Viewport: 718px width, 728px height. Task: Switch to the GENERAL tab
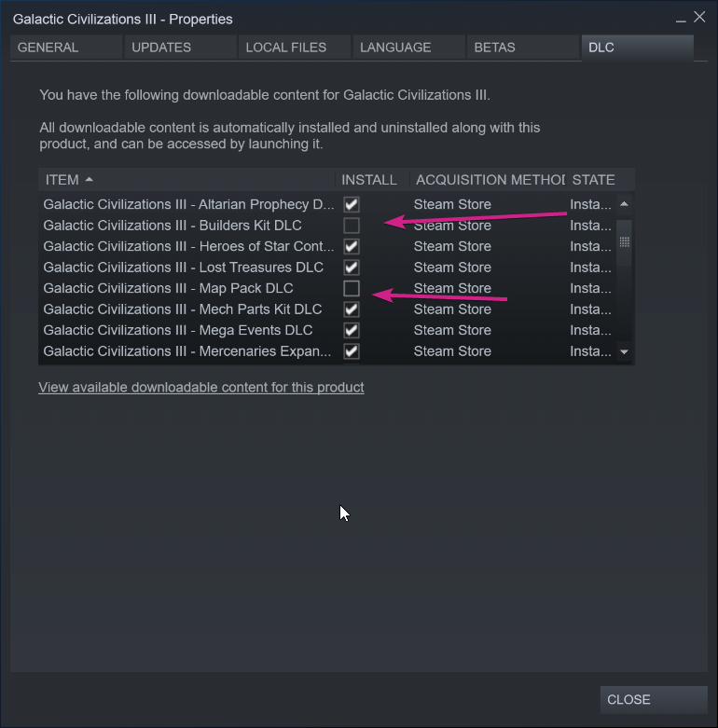click(65, 48)
